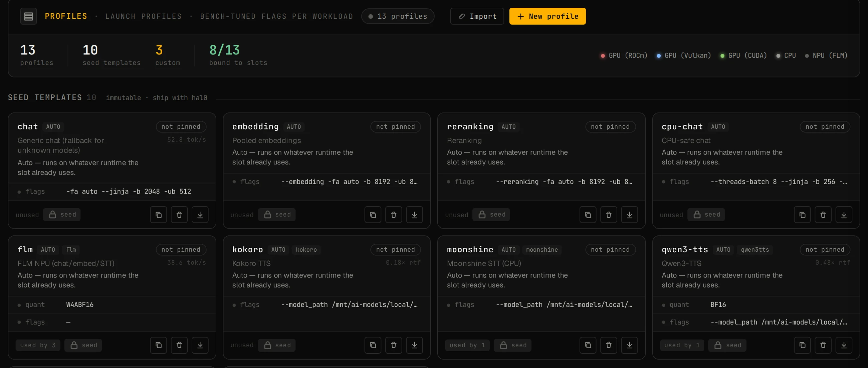Click the not pinned badge on qwen3-tts
The image size is (868, 368).
(825, 250)
